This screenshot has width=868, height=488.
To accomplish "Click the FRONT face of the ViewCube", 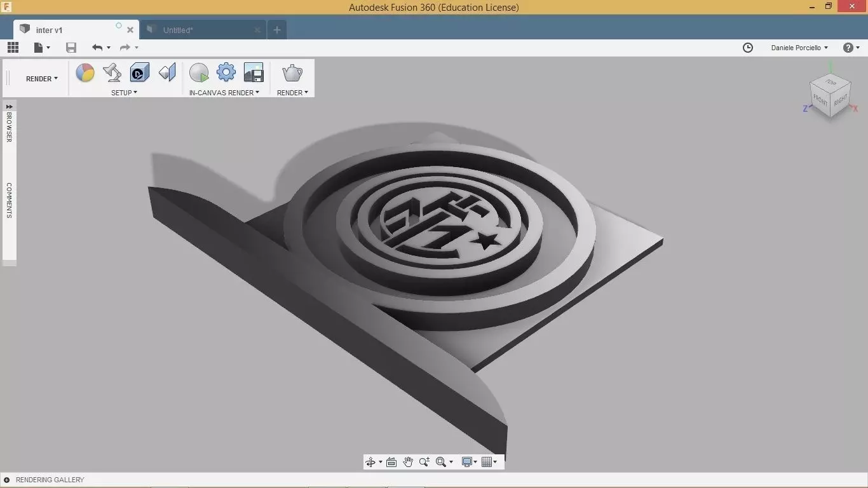I will 820,101.
